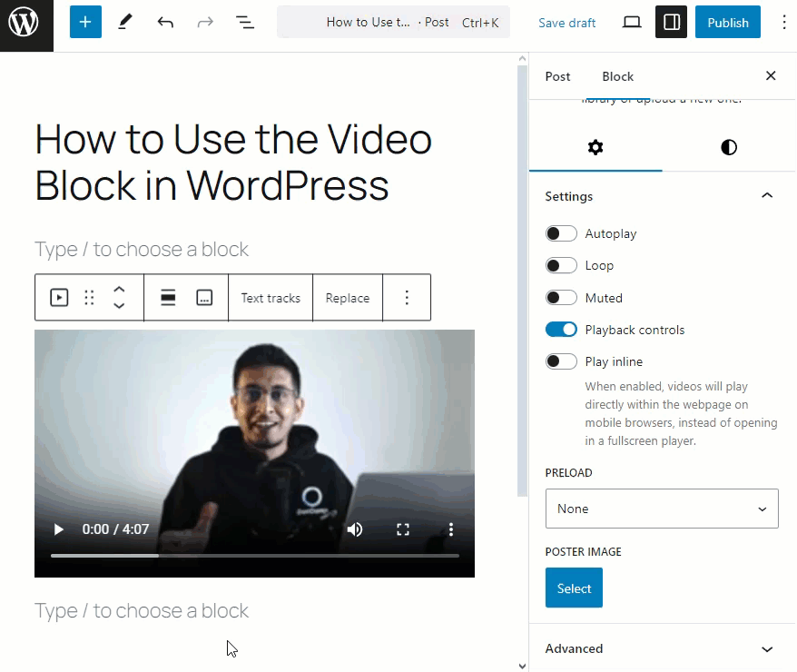Image resolution: width=797 pixels, height=672 pixels.
Task: Click Replace to change the video
Action: click(x=348, y=298)
